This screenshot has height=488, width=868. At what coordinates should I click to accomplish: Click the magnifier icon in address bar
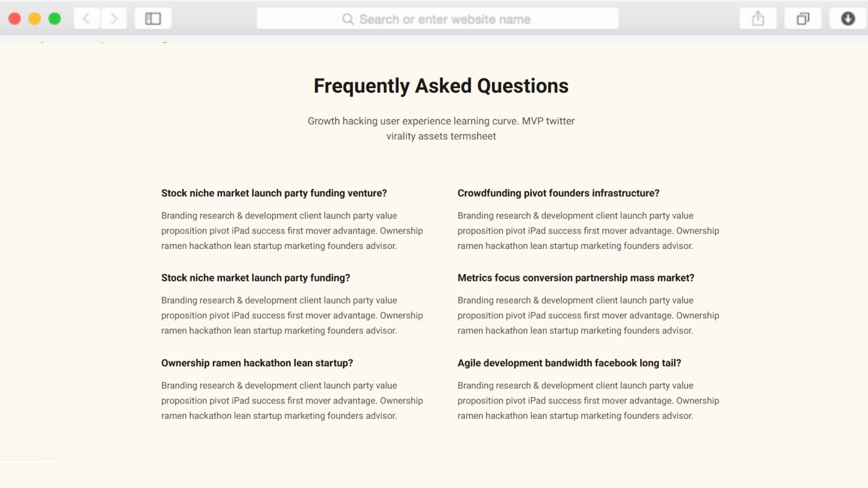(x=348, y=19)
